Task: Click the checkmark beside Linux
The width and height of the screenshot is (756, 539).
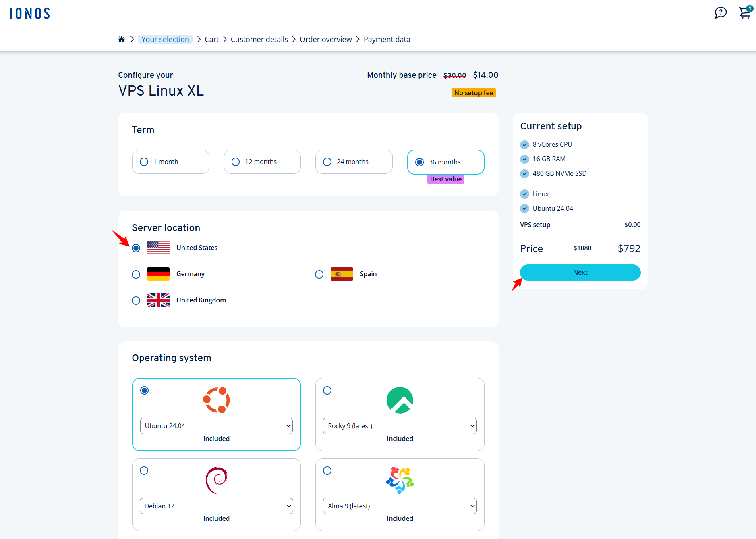Action: pyautogui.click(x=525, y=194)
